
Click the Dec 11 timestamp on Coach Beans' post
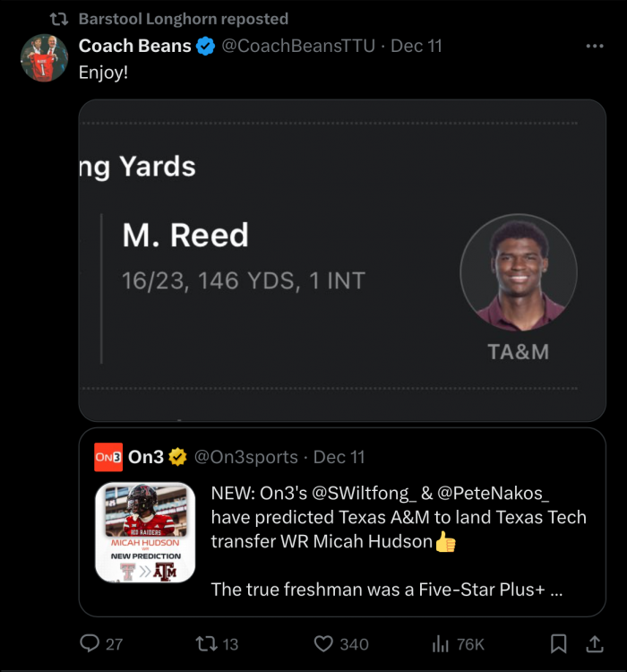click(x=417, y=46)
